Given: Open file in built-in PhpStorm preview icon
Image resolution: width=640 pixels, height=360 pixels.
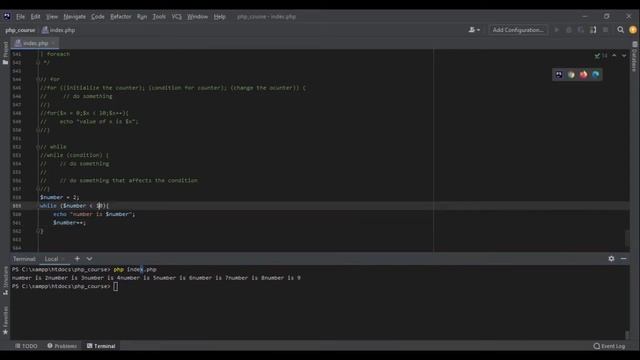Looking at the screenshot, I should [559, 75].
